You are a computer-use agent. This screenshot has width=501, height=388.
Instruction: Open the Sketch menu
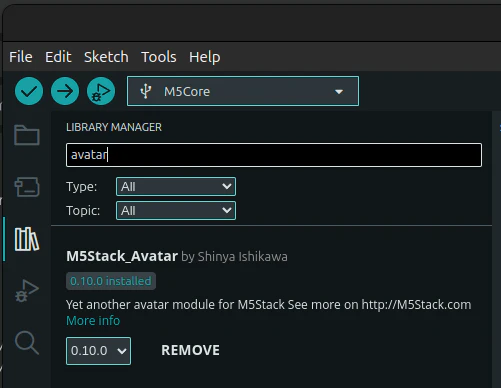(106, 57)
